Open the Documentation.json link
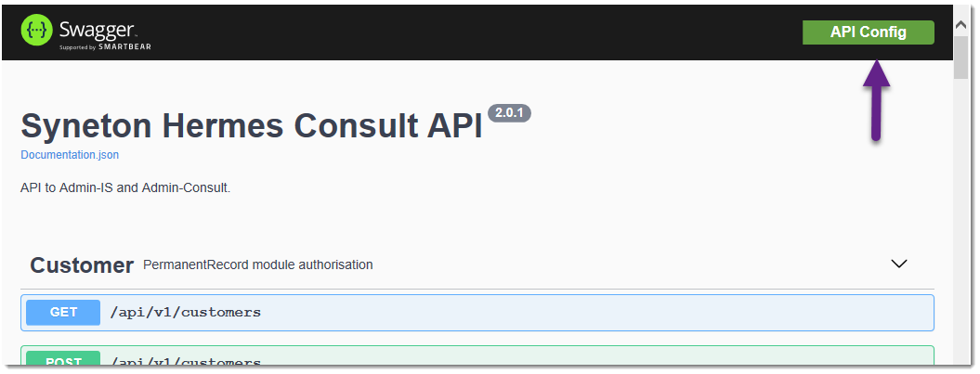 tap(70, 155)
